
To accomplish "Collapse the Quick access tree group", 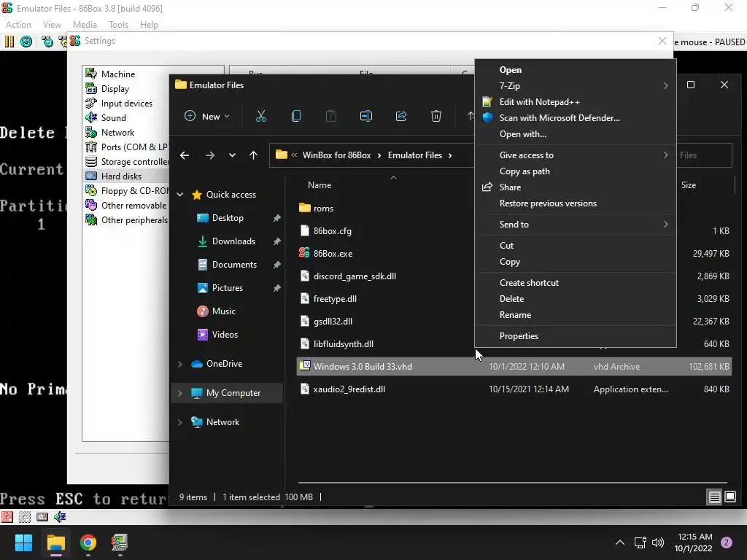I will [180, 195].
